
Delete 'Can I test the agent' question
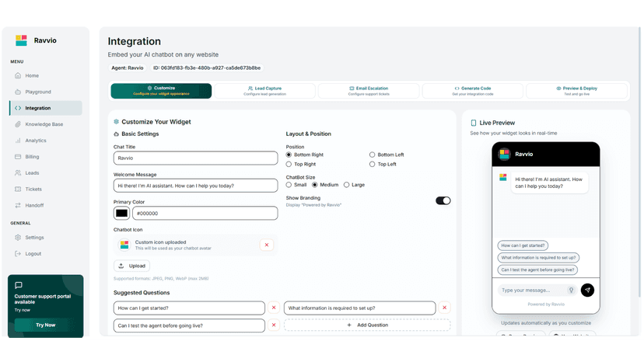[274, 325]
